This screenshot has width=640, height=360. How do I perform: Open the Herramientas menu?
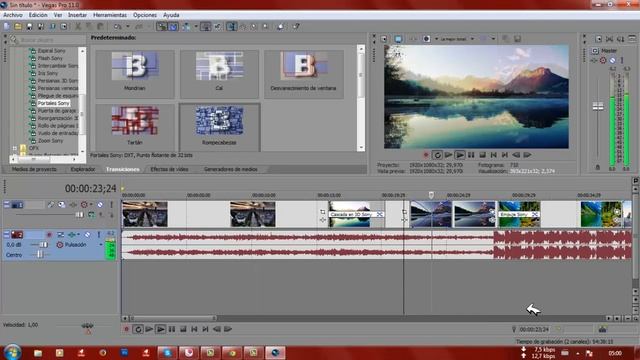[110, 15]
